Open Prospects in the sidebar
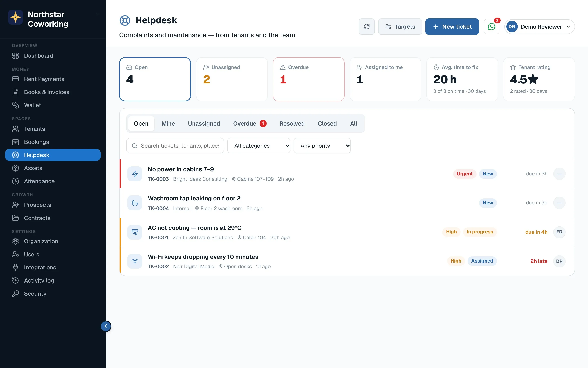 point(53,205)
